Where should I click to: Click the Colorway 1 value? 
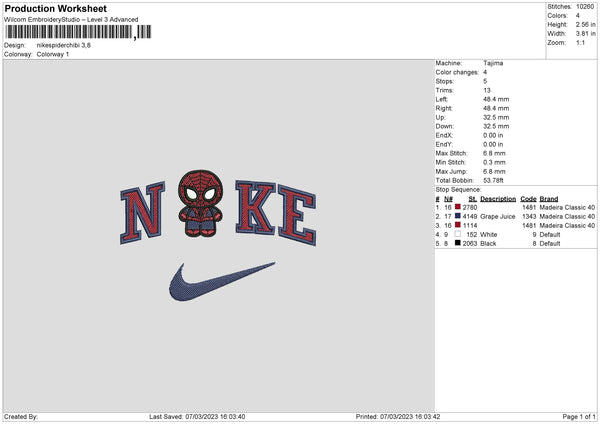point(53,54)
